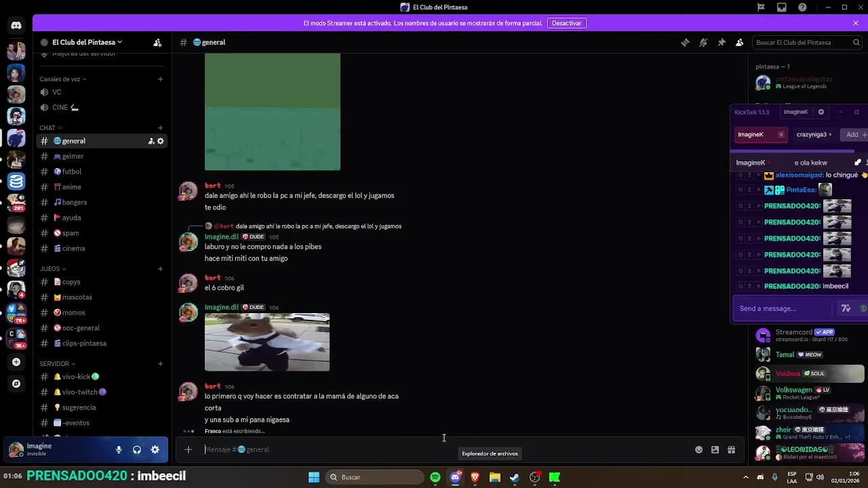Viewport: 868px width, 488px height.
Task: Open the vivo-kick channel
Action: [102, 377]
